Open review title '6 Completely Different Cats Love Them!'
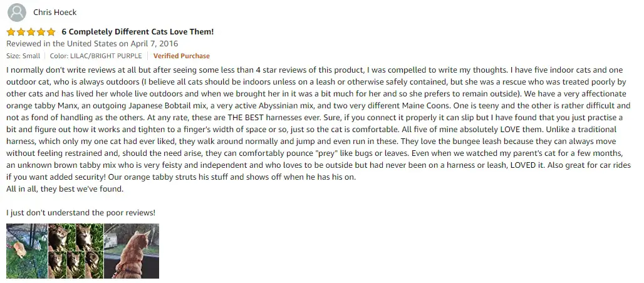The image size is (644, 283). click(x=138, y=32)
